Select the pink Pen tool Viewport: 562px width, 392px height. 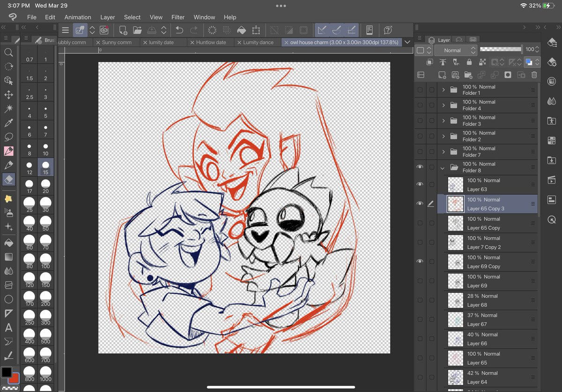pyautogui.click(x=8, y=151)
